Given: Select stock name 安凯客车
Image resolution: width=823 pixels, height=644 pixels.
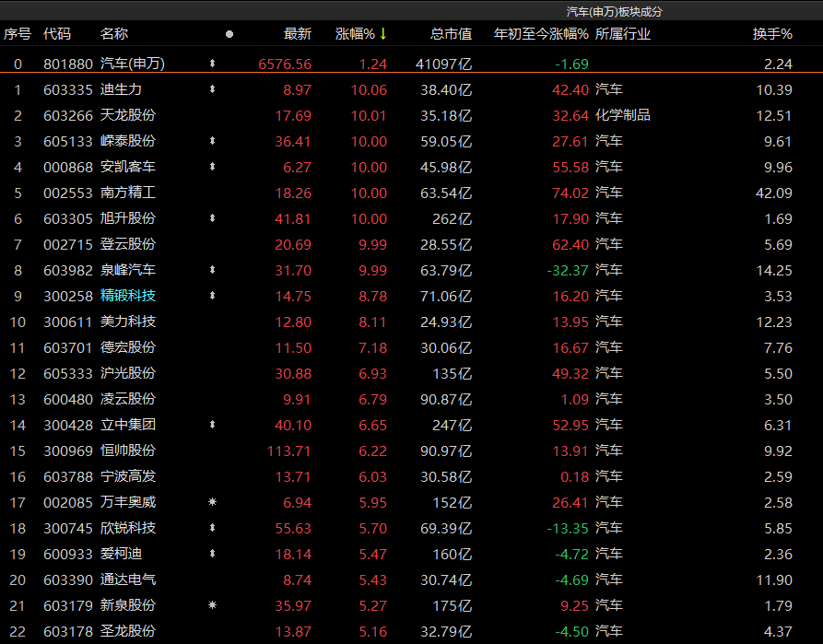Looking at the screenshot, I should tap(128, 167).
